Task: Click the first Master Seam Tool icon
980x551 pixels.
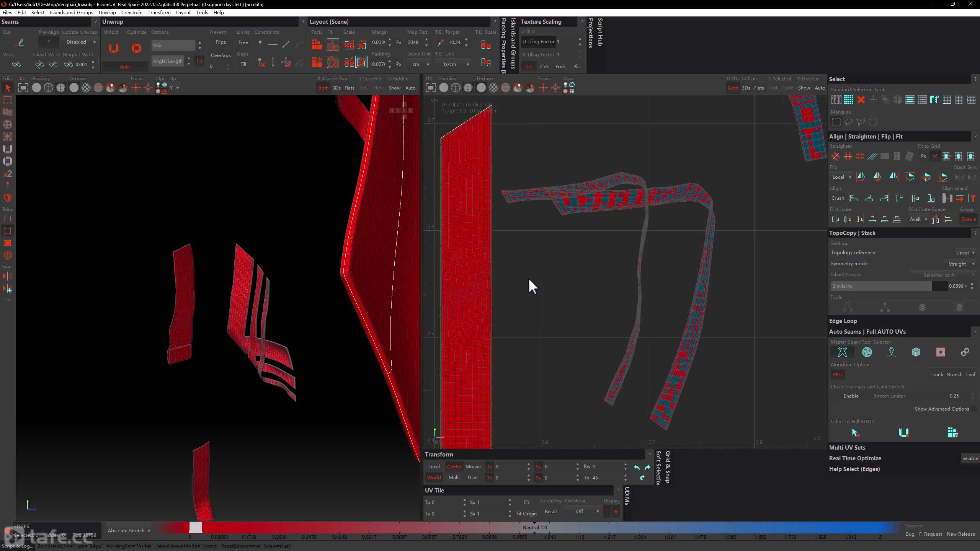Action: (x=843, y=352)
